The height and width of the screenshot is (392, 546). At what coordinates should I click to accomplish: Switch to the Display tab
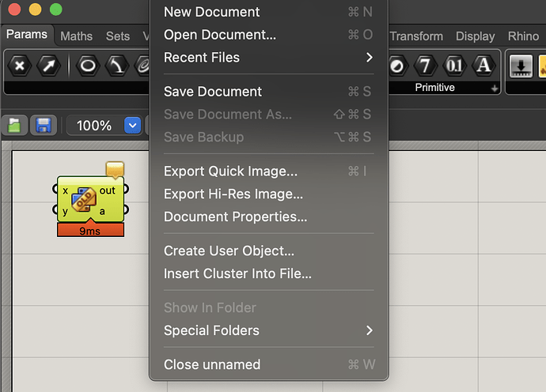(476, 36)
